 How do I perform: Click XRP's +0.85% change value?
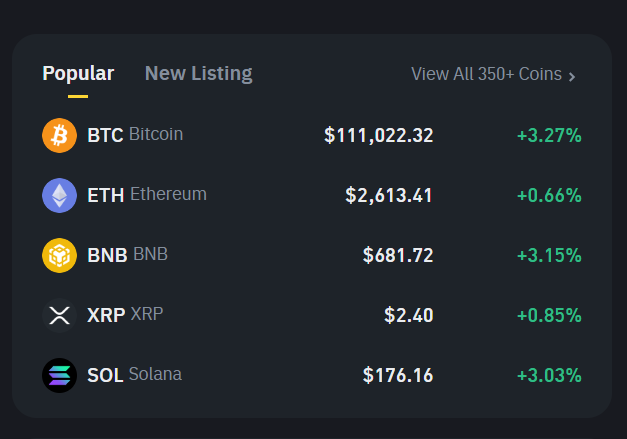pos(549,316)
